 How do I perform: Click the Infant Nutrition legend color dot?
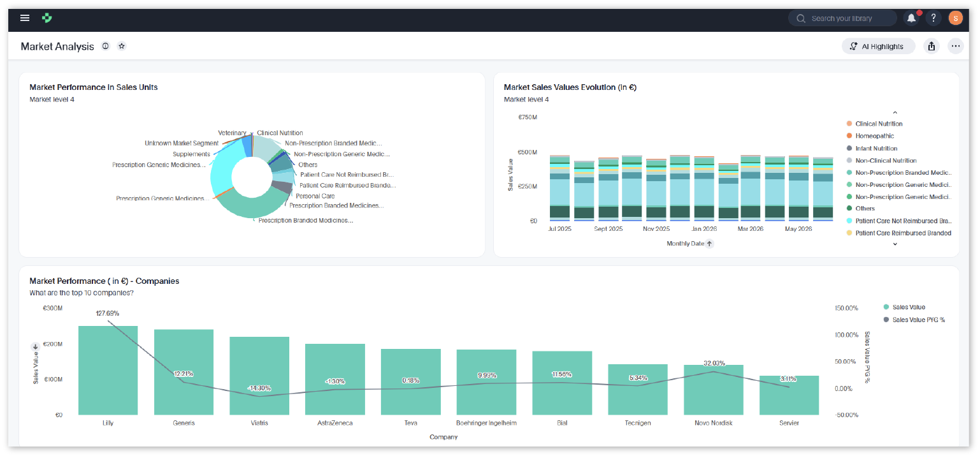point(849,148)
